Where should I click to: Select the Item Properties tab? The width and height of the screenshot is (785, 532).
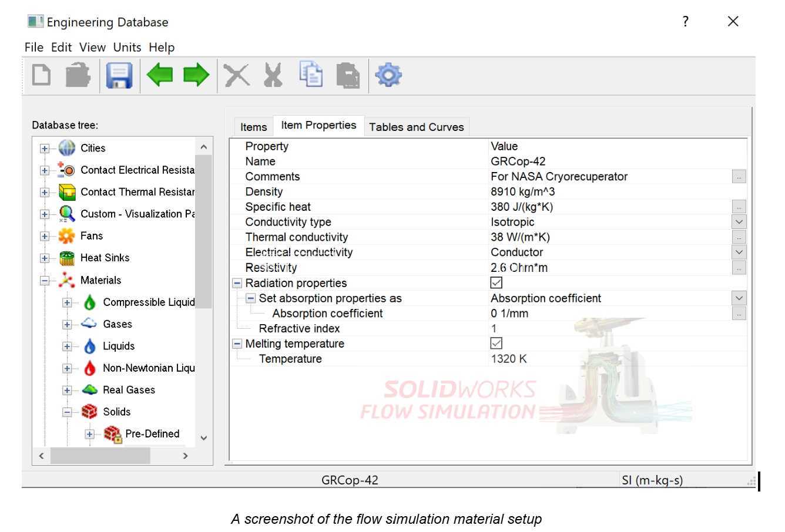[318, 125]
